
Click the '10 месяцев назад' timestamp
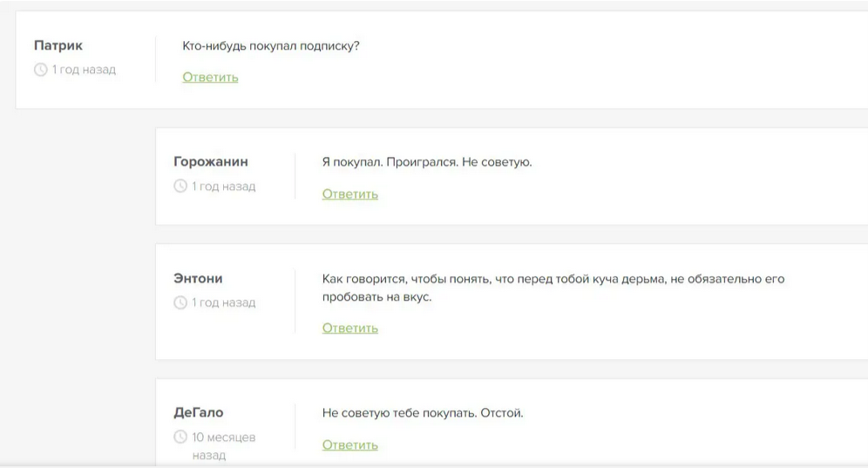[x=223, y=445]
